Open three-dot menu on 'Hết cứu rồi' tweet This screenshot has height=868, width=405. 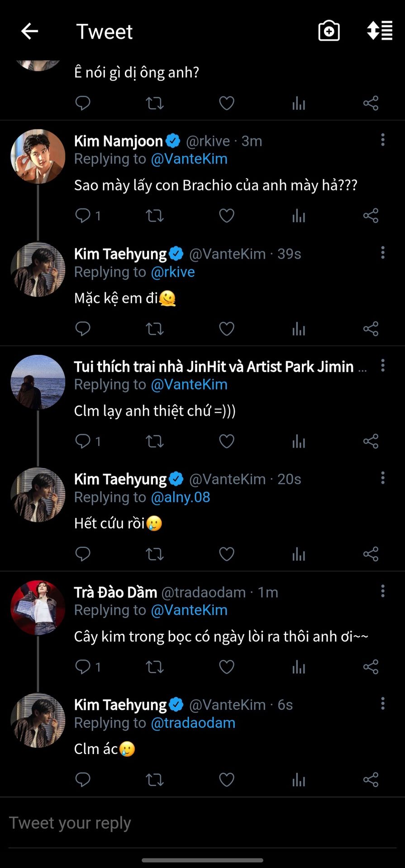[x=383, y=478]
